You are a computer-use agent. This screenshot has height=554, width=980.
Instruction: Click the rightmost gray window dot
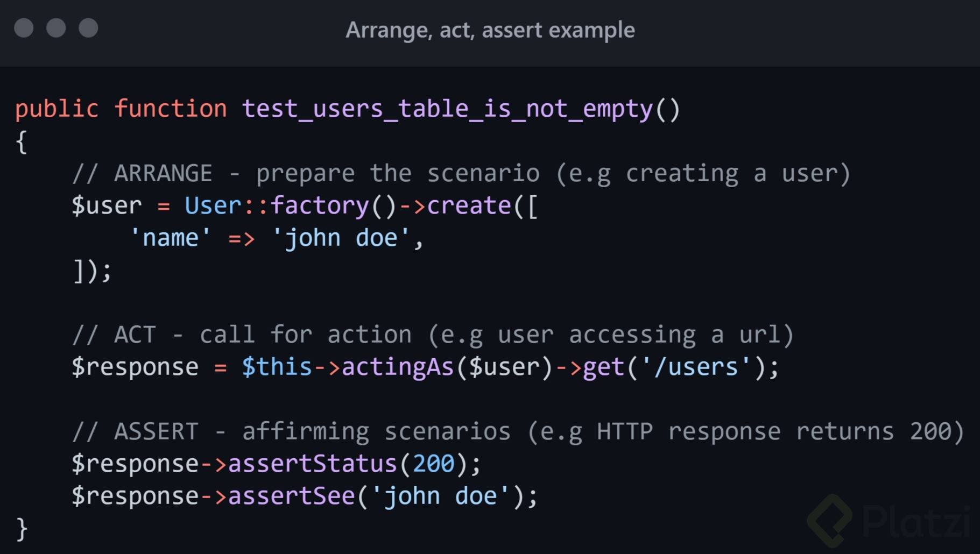88,28
